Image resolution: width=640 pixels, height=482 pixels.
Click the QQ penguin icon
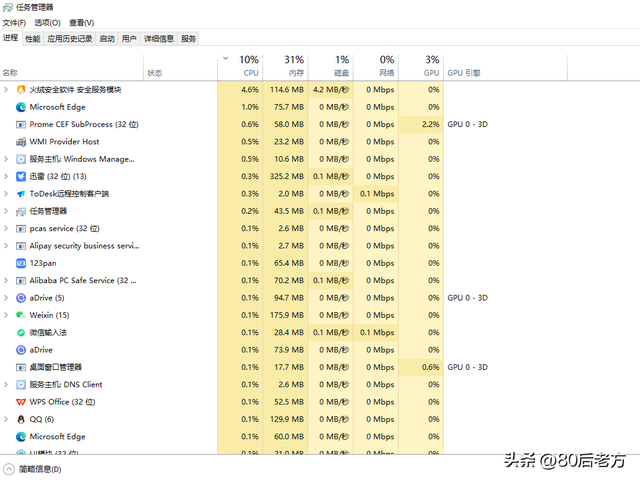click(x=21, y=419)
